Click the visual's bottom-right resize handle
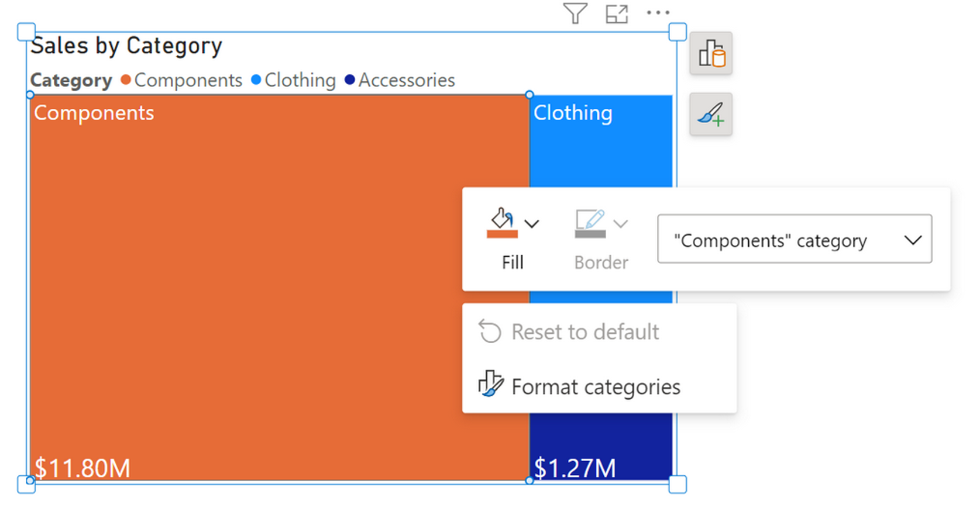 (678, 484)
